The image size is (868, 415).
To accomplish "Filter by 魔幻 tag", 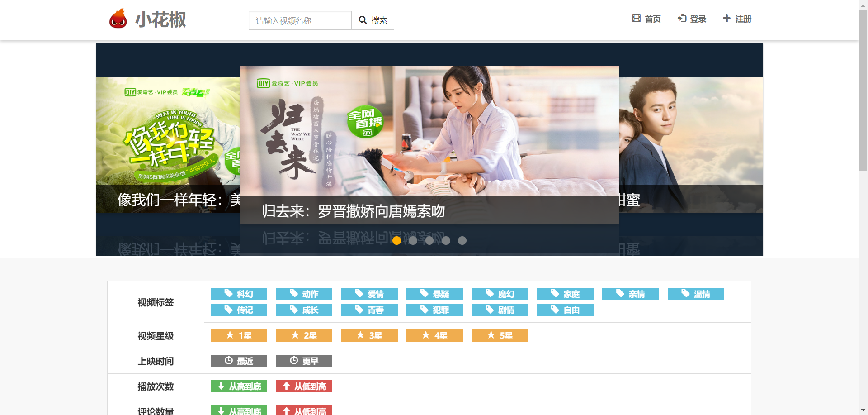I will coord(500,294).
